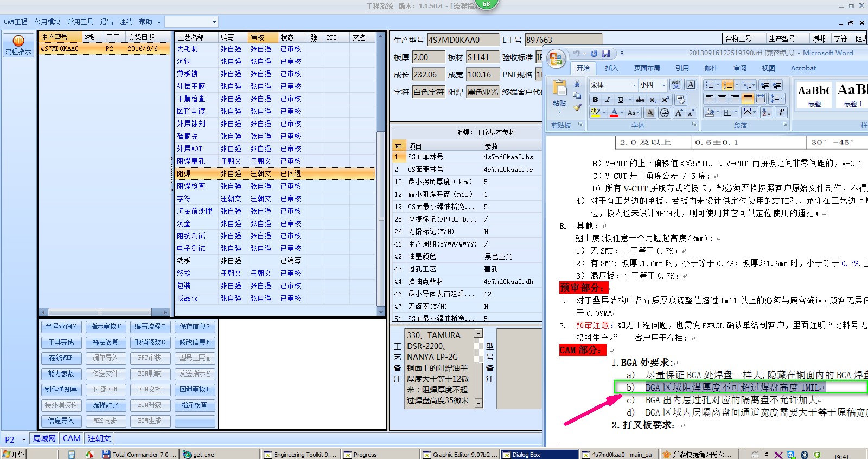Click the character border A icon
This screenshot has height=459, width=868.
(691, 85)
